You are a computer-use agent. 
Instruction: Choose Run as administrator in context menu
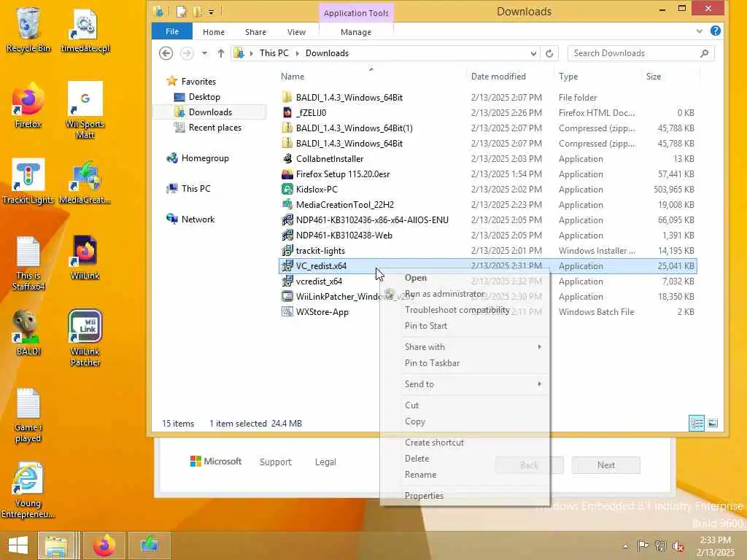[465, 294]
